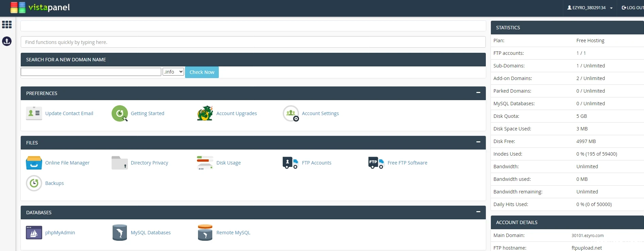This screenshot has width=644, height=251.
Task: Collapse the Databases section
Action: [x=478, y=212]
